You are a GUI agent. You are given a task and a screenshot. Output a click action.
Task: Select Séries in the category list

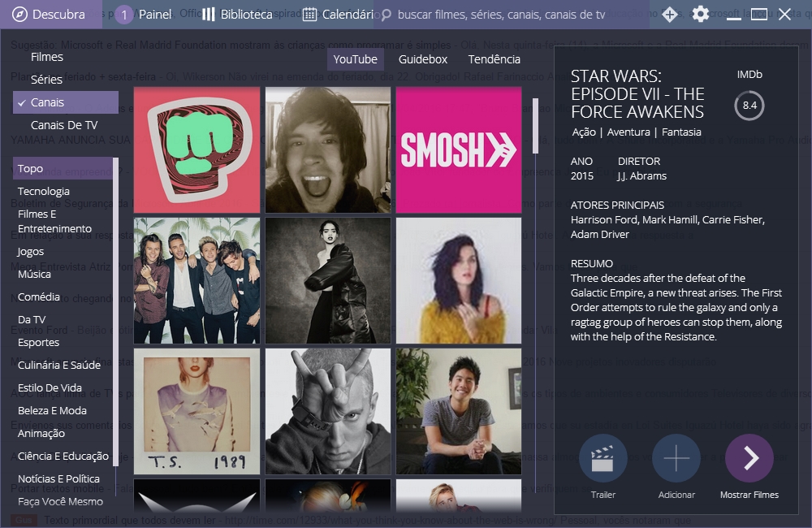click(x=47, y=80)
